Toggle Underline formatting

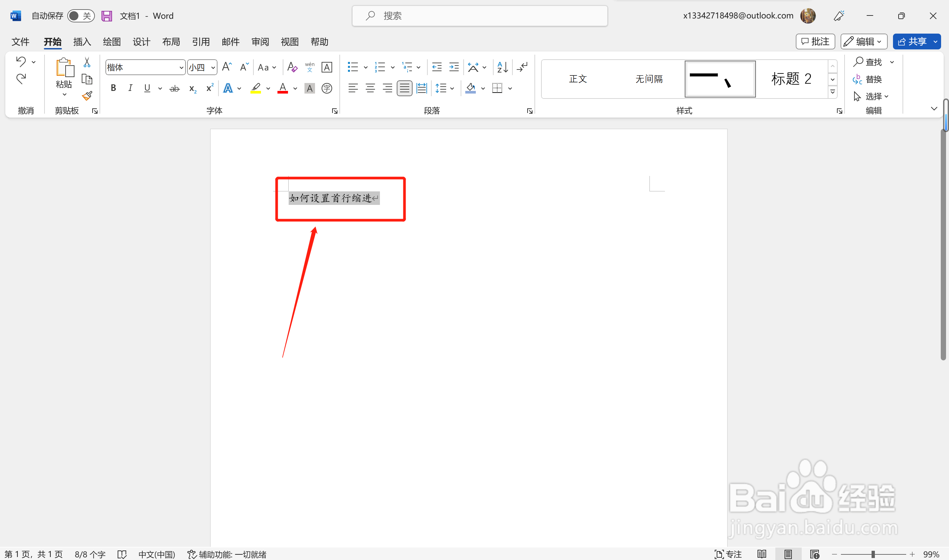[147, 88]
